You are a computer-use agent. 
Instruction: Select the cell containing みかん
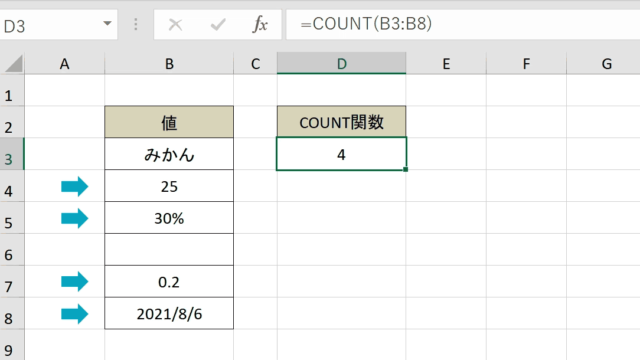pyautogui.click(x=169, y=154)
